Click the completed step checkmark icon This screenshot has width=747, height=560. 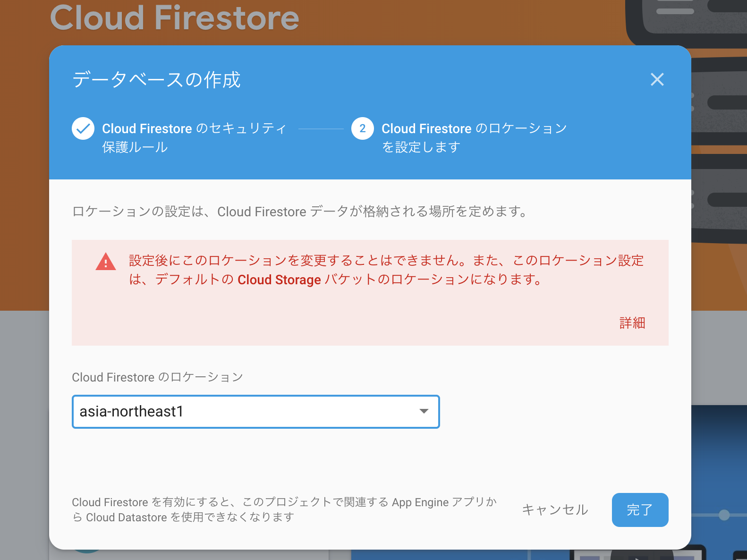click(x=83, y=128)
